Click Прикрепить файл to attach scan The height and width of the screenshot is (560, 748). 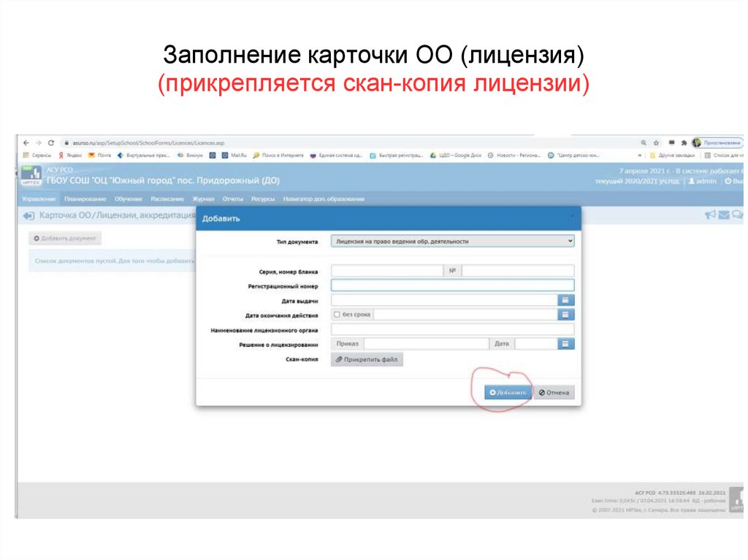[367, 359]
